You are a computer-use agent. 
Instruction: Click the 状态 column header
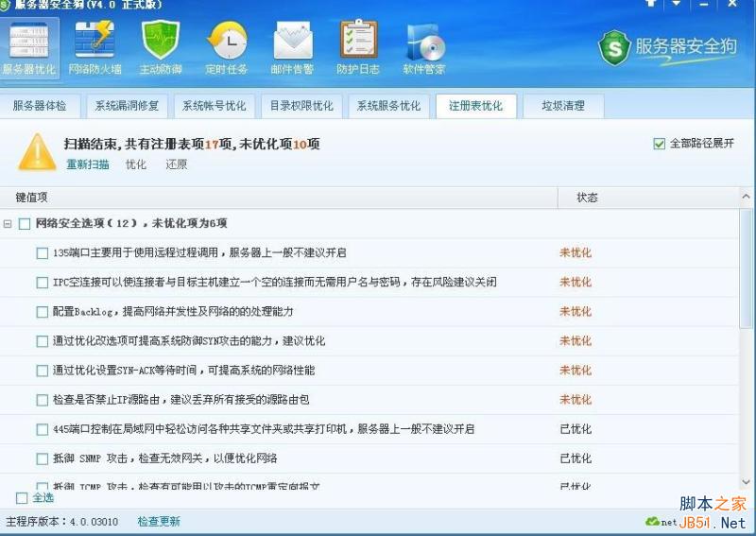click(587, 198)
